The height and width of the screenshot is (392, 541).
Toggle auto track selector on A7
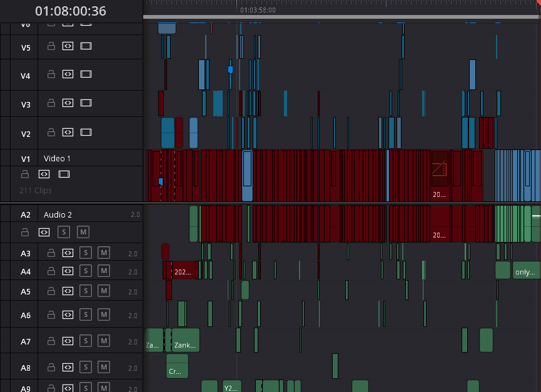pyautogui.click(x=68, y=341)
